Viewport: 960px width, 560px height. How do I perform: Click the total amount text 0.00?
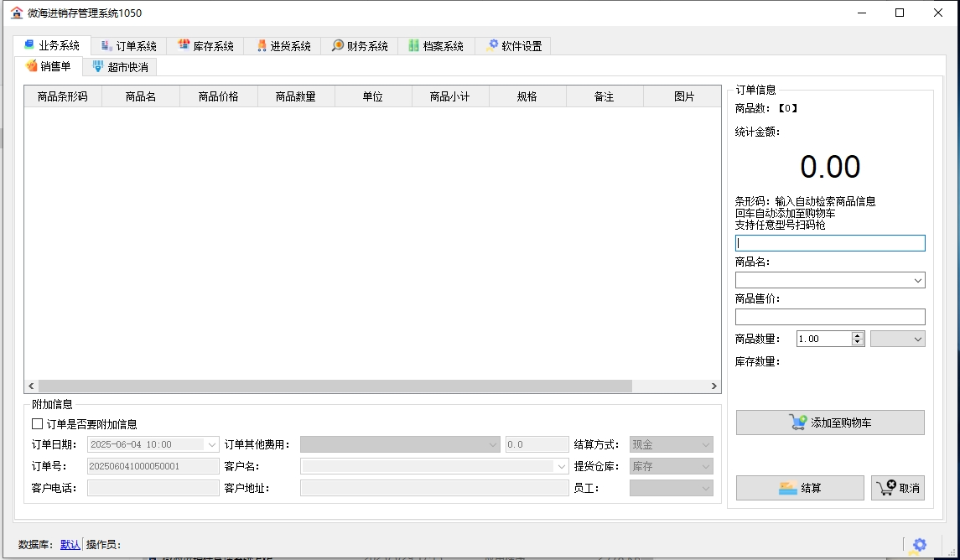click(830, 167)
